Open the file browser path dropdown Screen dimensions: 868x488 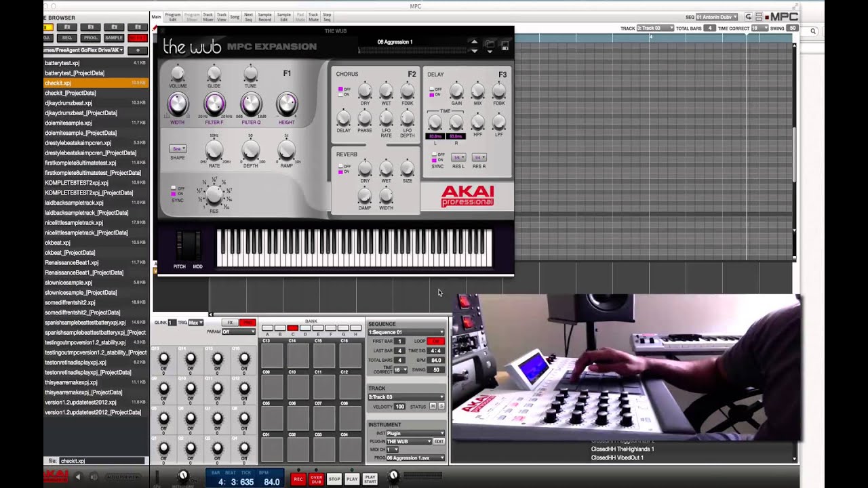coord(84,50)
